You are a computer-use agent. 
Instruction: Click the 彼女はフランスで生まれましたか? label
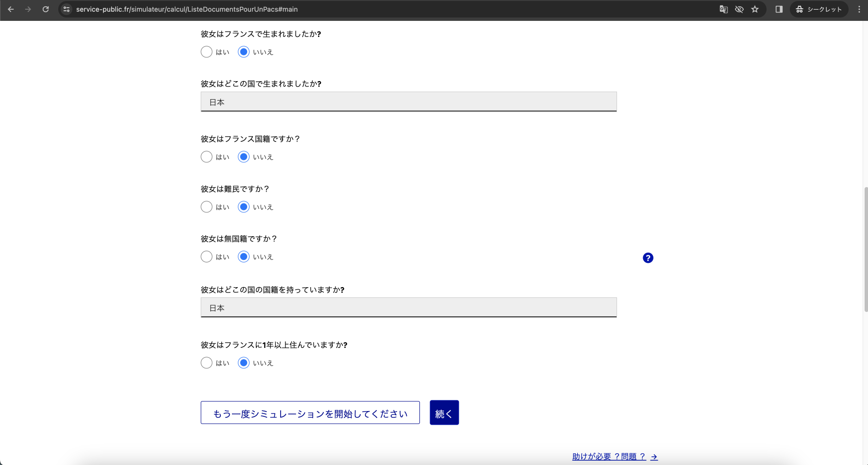(x=261, y=34)
